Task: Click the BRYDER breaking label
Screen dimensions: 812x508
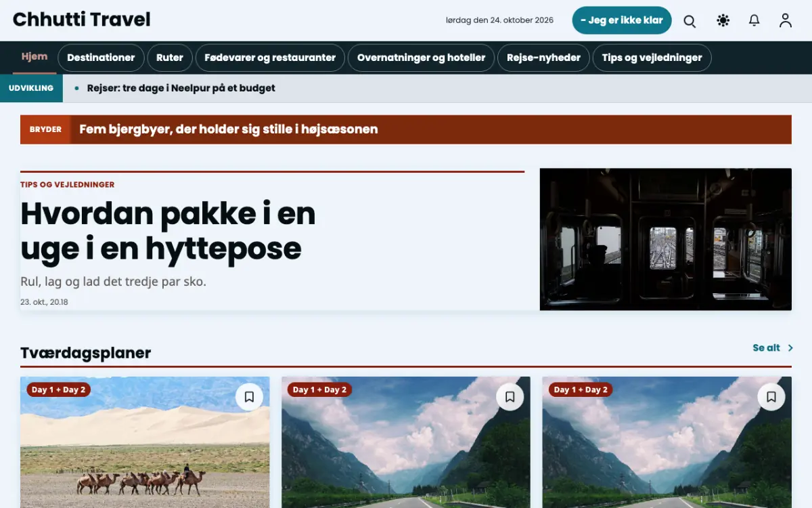Action: pos(45,129)
